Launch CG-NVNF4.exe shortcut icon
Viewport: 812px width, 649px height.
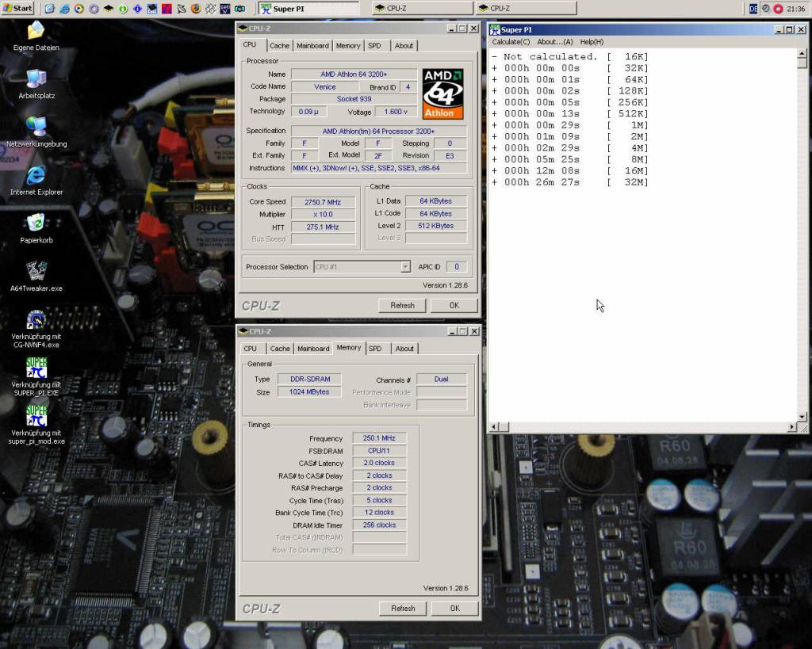(x=36, y=319)
